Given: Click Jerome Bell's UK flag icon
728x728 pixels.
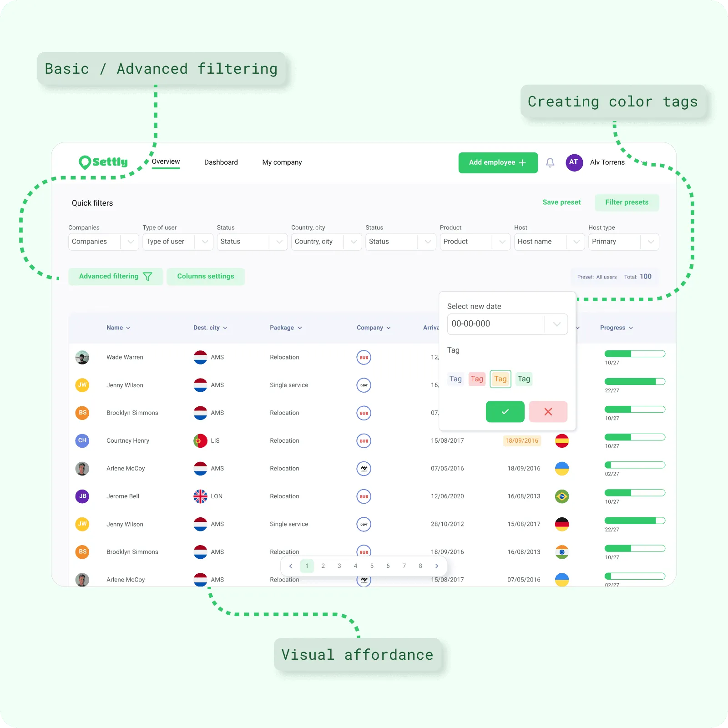Looking at the screenshot, I should pyautogui.click(x=200, y=496).
